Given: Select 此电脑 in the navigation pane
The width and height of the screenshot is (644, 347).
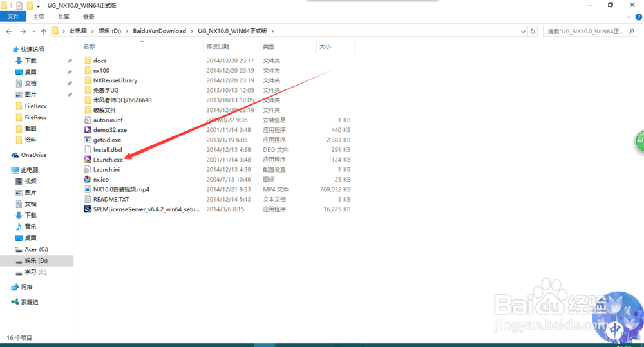Looking at the screenshot, I should (30, 170).
